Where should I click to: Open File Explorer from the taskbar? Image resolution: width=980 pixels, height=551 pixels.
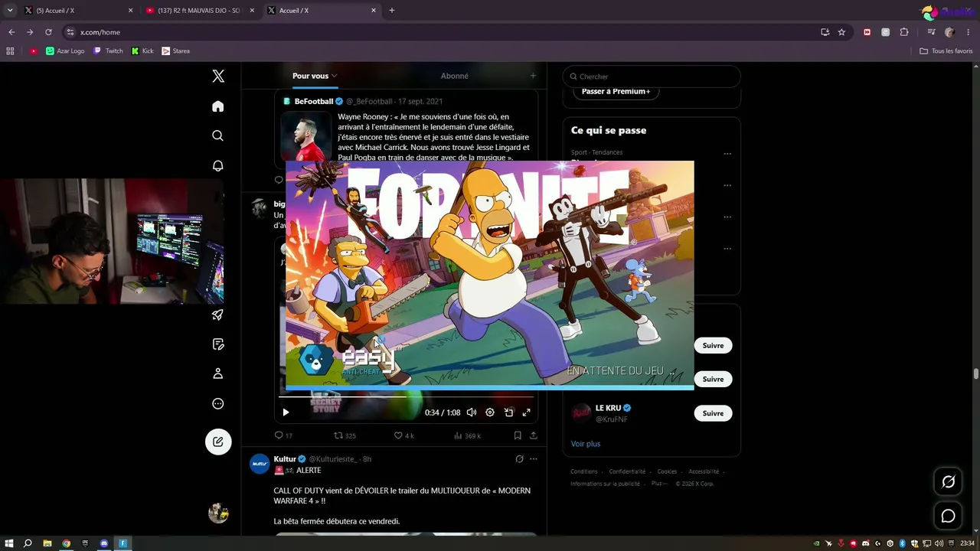[47, 543]
